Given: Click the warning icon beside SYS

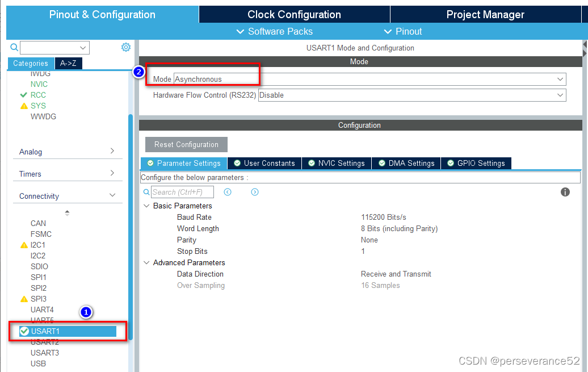Looking at the screenshot, I should coord(24,106).
